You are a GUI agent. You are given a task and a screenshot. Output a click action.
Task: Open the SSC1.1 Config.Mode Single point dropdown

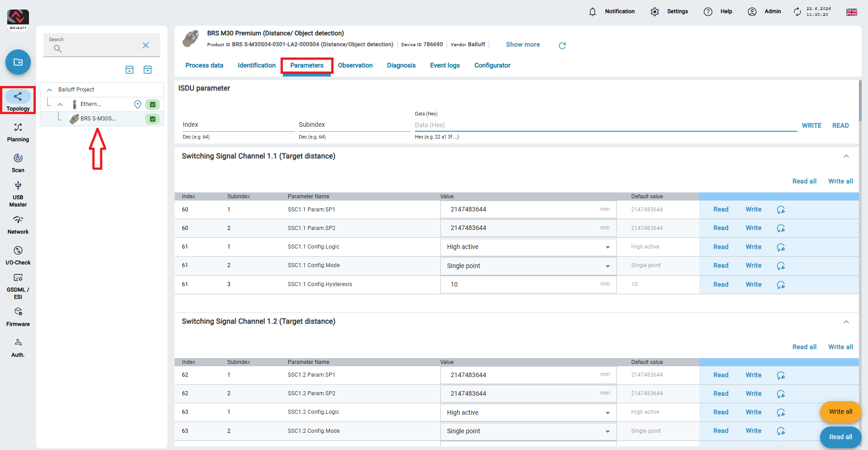tap(528, 266)
